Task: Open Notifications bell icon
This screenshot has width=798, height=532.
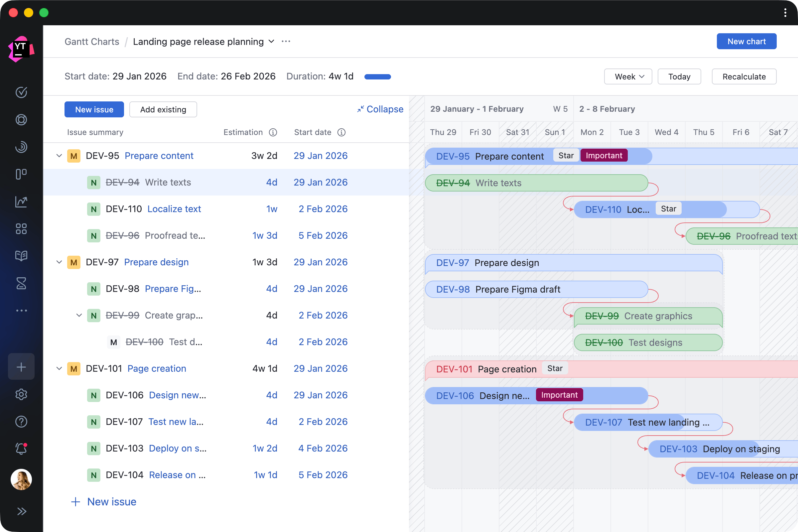Action: pos(21,449)
